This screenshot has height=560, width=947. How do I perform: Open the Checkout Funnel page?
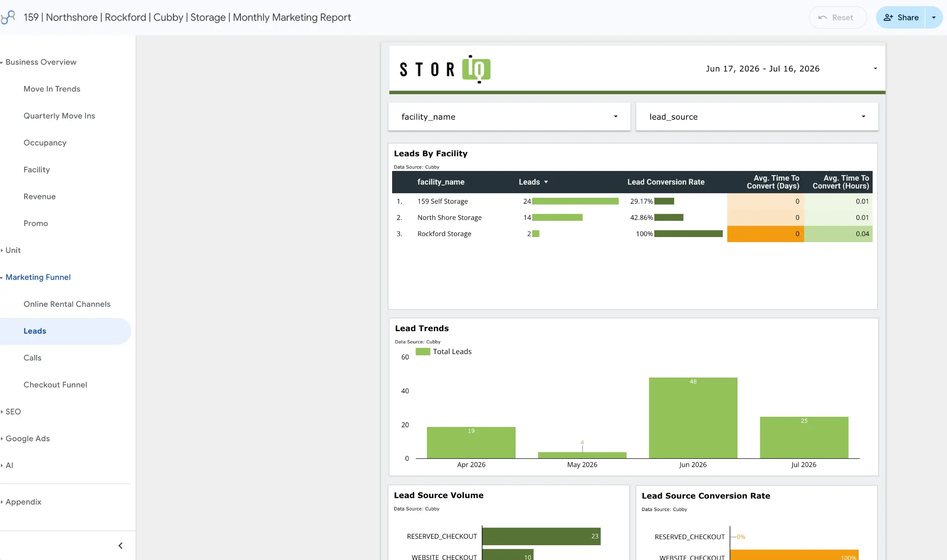click(55, 384)
